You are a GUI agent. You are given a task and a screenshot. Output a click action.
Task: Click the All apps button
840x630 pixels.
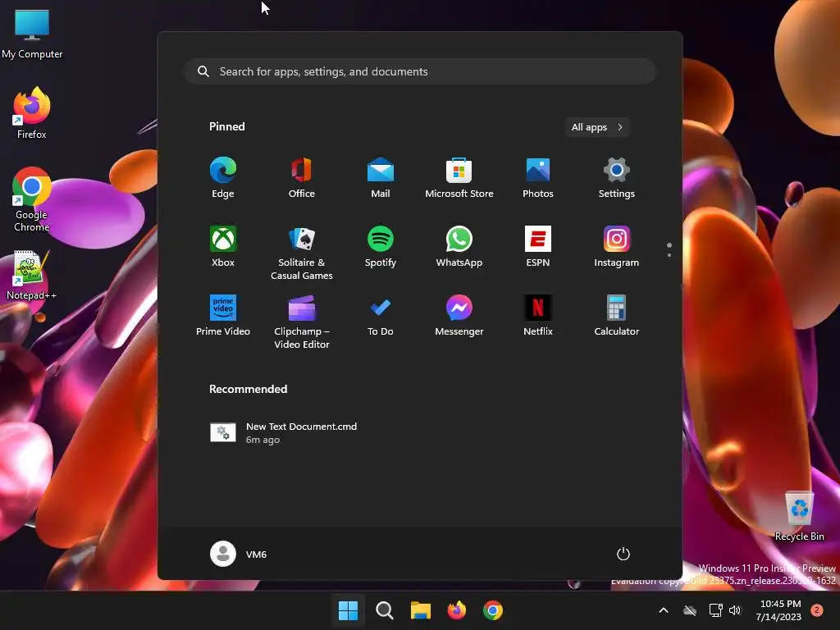coord(597,127)
